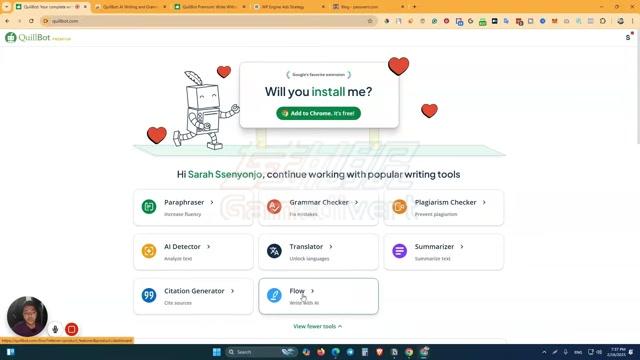Stop the screen recording red button

(x=71, y=329)
